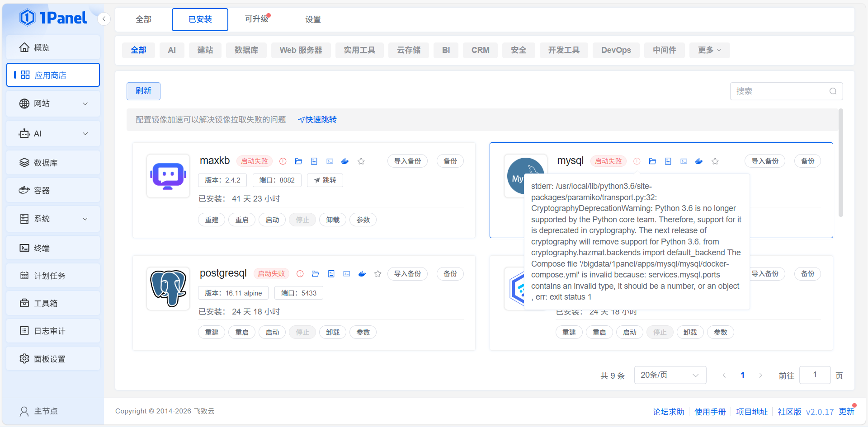Open terminal icon in maxkb row
The width and height of the screenshot is (868, 427).
click(x=330, y=161)
